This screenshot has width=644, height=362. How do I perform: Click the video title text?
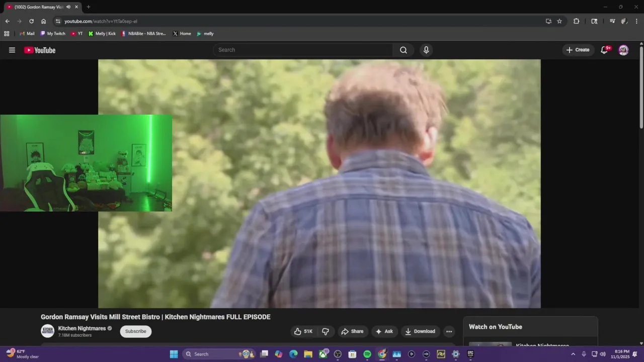point(155,317)
